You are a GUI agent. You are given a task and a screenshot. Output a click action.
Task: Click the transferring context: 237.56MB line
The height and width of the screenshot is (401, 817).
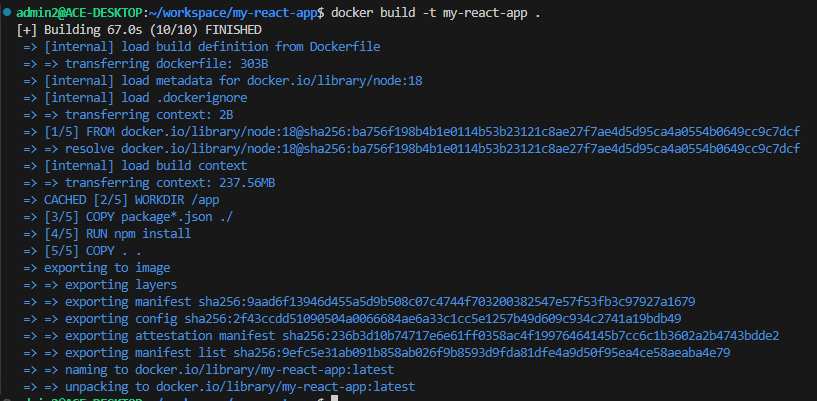tap(150, 183)
